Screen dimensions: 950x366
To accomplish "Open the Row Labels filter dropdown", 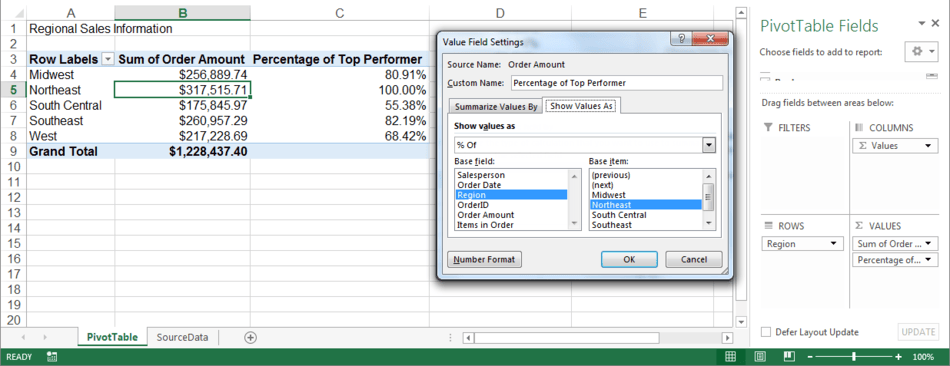I will 108,59.
